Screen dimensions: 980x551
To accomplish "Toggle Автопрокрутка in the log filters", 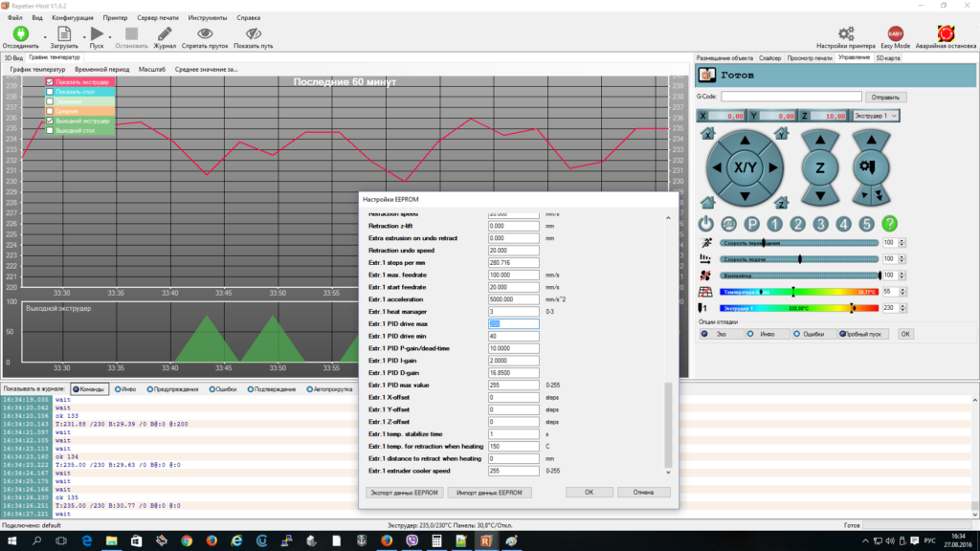I will coord(330,389).
